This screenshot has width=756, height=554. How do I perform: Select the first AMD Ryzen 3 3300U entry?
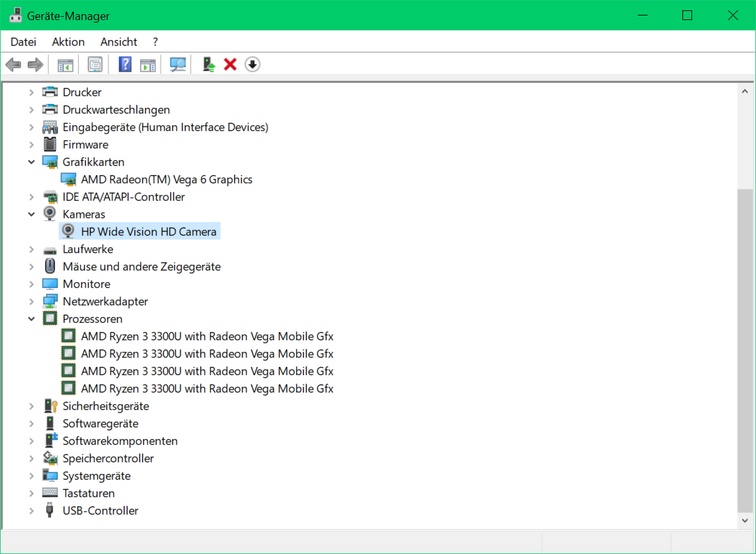pyautogui.click(x=207, y=336)
